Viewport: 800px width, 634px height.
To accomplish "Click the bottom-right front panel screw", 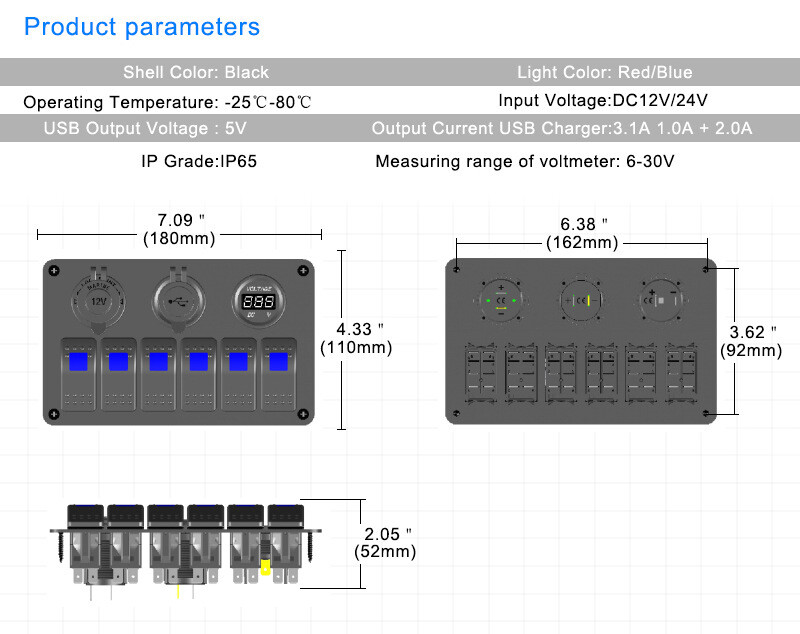I will click(303, 414).
